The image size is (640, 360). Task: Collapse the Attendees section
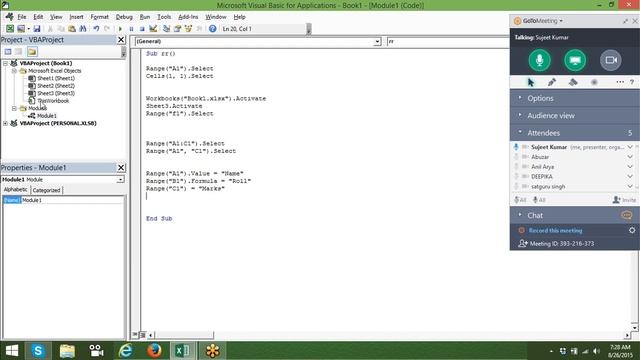(x=575, y=133)
